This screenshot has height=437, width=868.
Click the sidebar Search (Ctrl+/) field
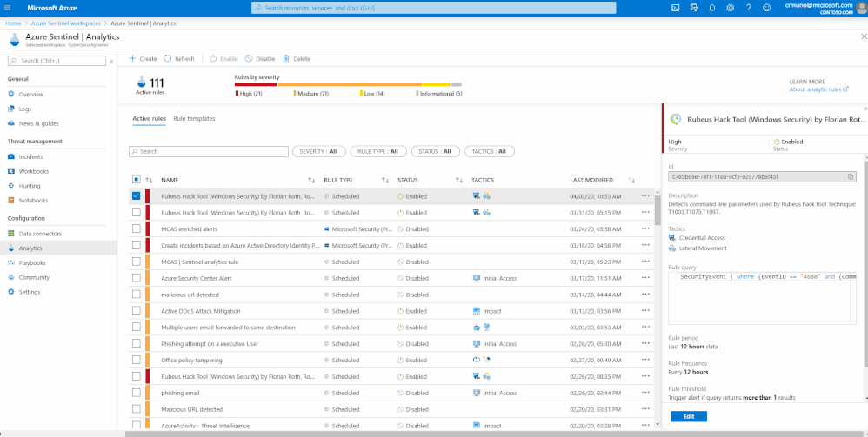57,61
